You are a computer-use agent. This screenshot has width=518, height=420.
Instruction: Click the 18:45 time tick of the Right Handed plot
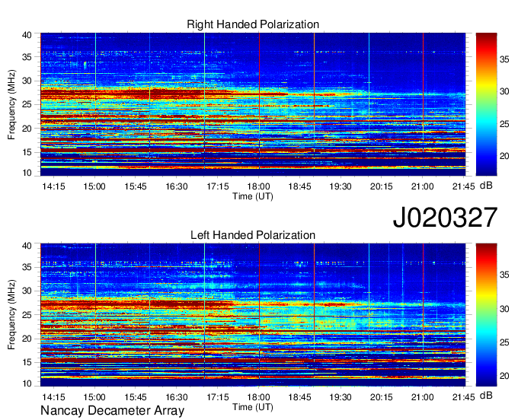point(299,186)
